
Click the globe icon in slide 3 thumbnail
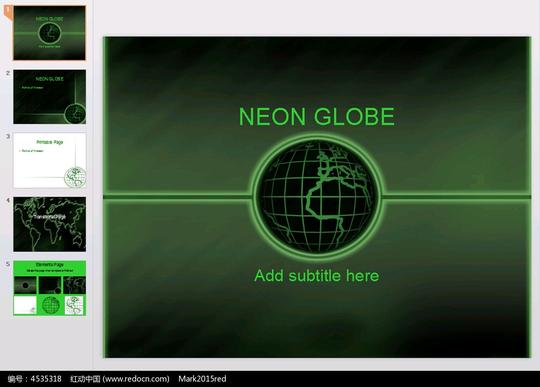click(x=75, y=177)
